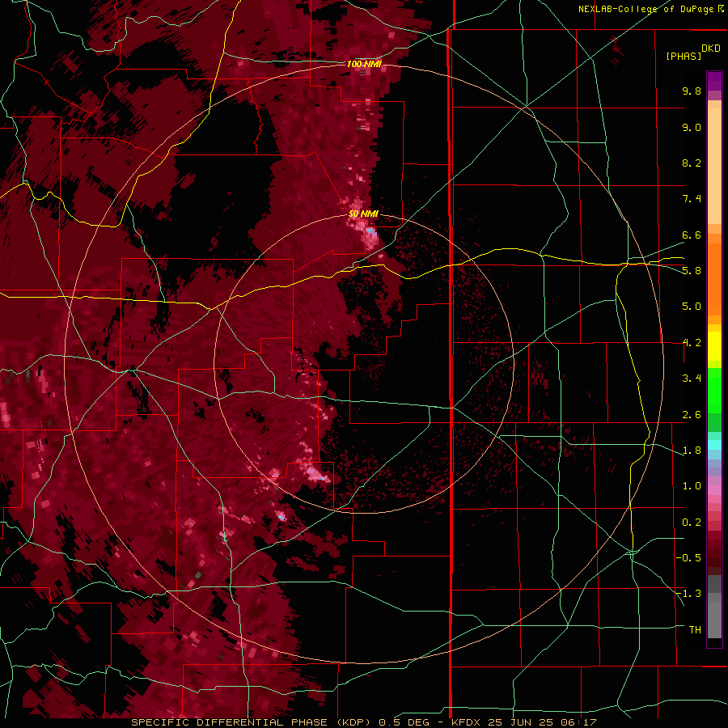Click the cyan KDP core below 50 NMI label
This screenshot has width=728, height=728.
[x=370, y=231]
